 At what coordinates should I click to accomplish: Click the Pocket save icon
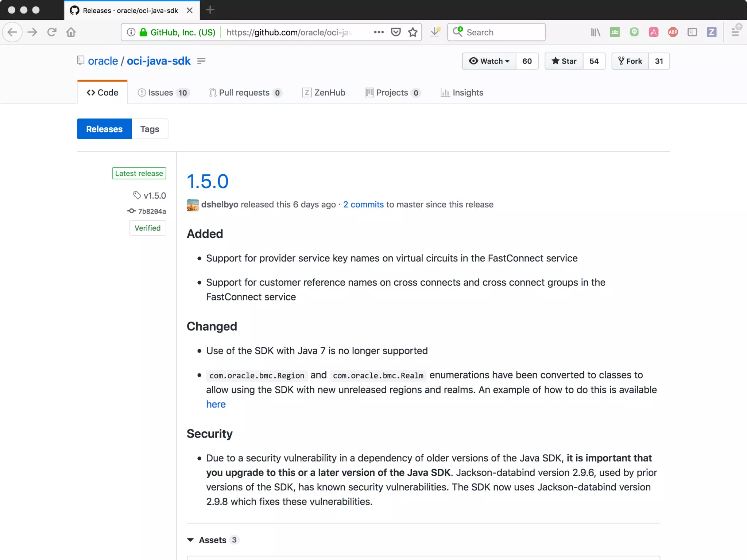(395, 32)
